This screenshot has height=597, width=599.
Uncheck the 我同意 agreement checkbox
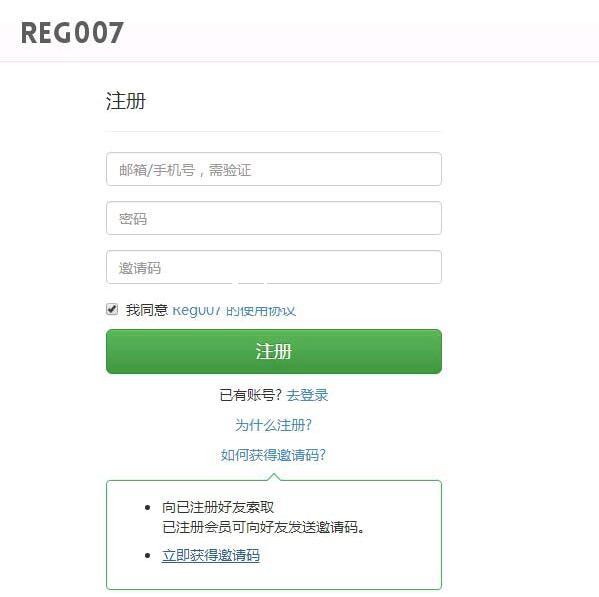pyautogui.click(x=112, y=309)
